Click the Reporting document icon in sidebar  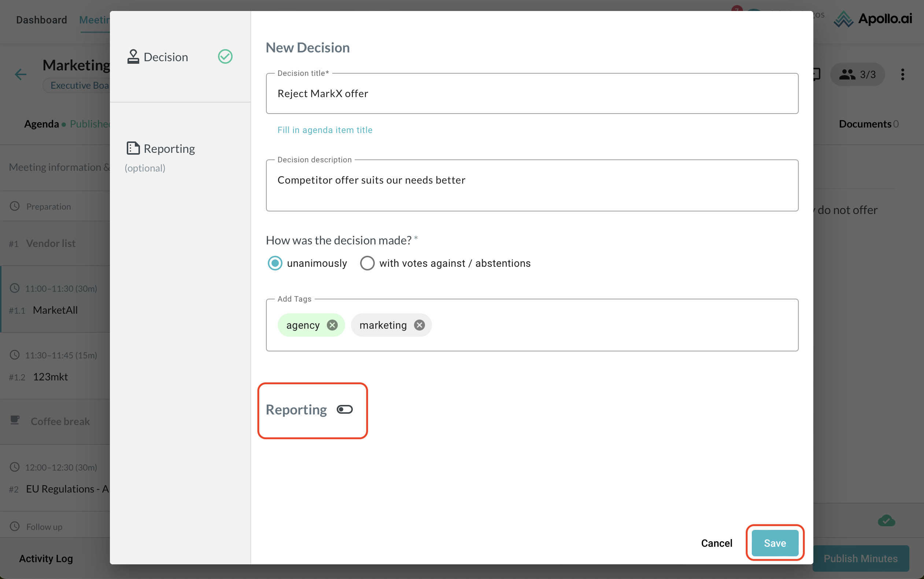pyautogui.click(x=133, y=148)
